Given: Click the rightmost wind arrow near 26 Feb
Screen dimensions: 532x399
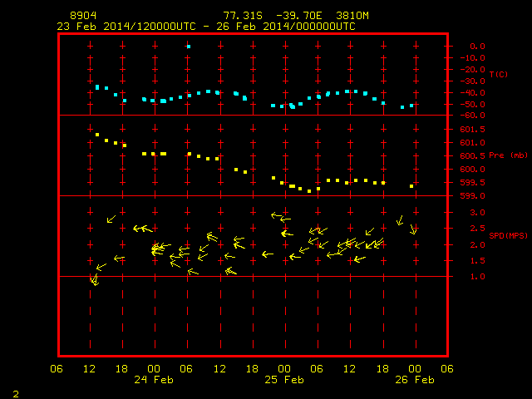Looking at the screenshot, I should (413, 229).
